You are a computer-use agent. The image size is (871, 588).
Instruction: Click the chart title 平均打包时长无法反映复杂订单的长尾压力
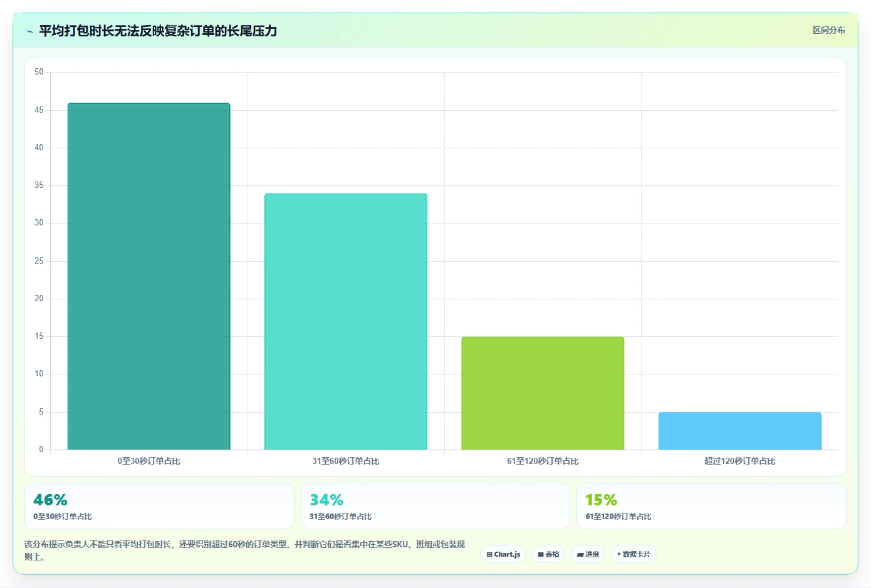(158, 31)
